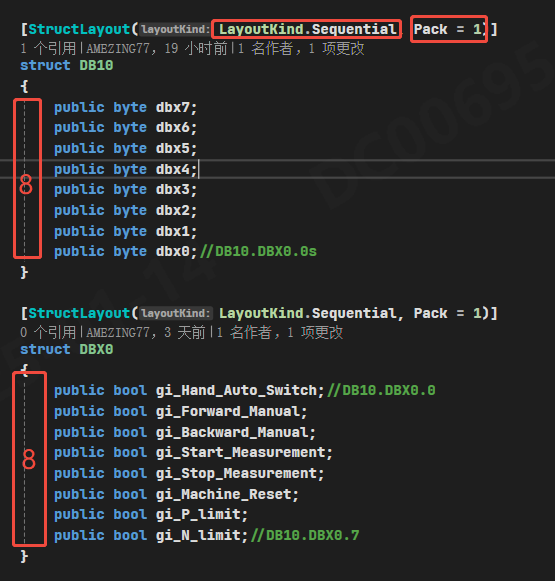Open the CodeLens '0 个引用' link above struct DBX0

[48, 332]
